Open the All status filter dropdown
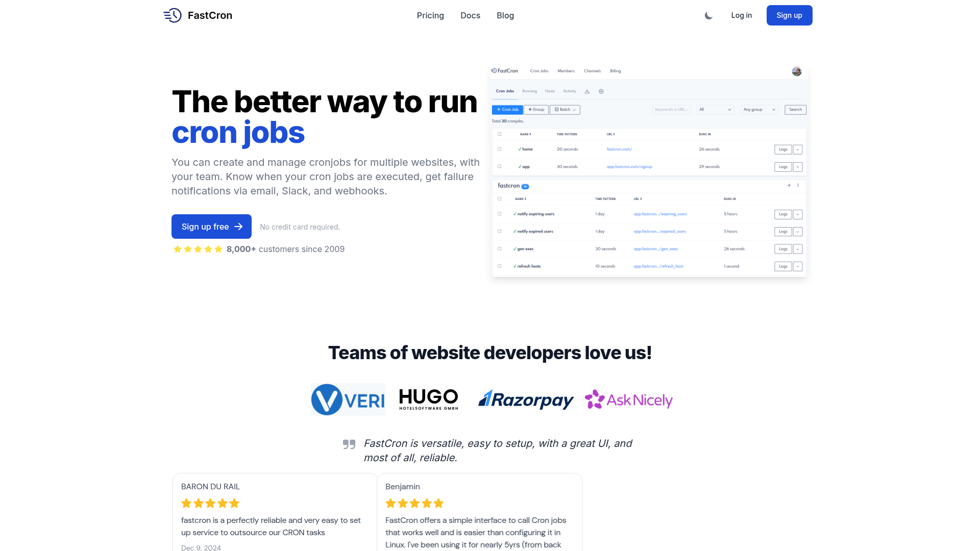Image resolution: width=980 pixels, height=551 pixels. [715, 110]
